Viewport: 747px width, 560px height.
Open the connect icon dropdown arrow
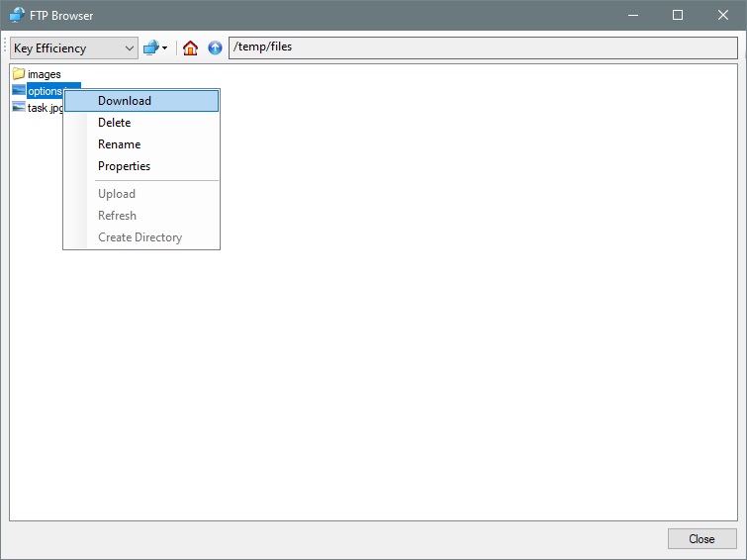pos(165,48)
